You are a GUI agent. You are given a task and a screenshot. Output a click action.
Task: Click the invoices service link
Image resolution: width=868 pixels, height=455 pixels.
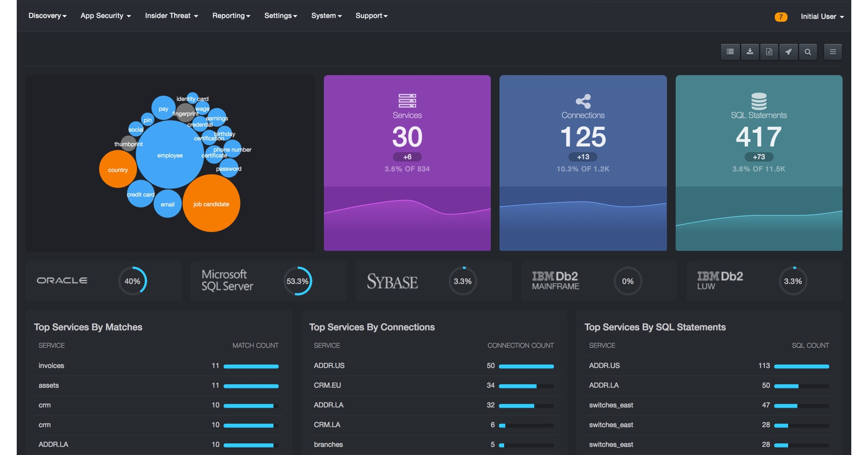[51, 366]
